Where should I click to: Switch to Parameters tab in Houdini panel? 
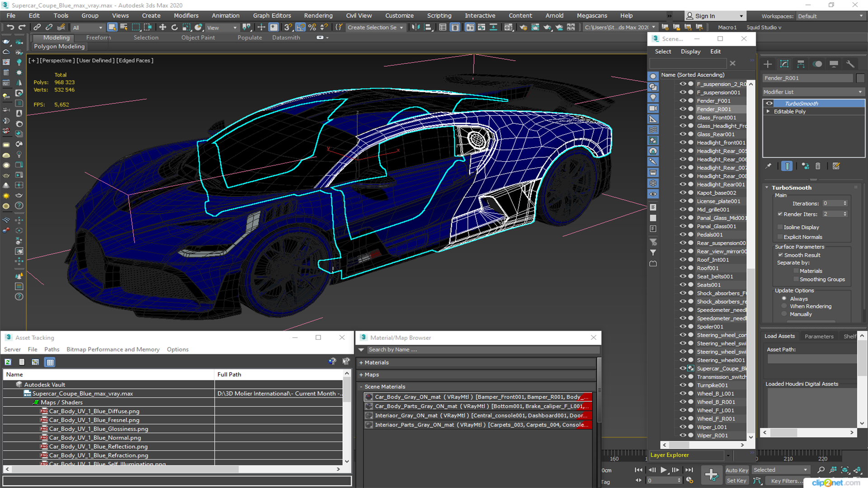(x=819, y=336)
